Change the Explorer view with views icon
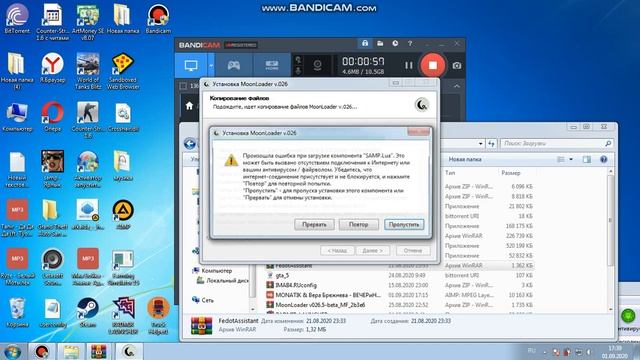Screen dimensions: 640x360 pyautogui.click(x=561, y=159)
